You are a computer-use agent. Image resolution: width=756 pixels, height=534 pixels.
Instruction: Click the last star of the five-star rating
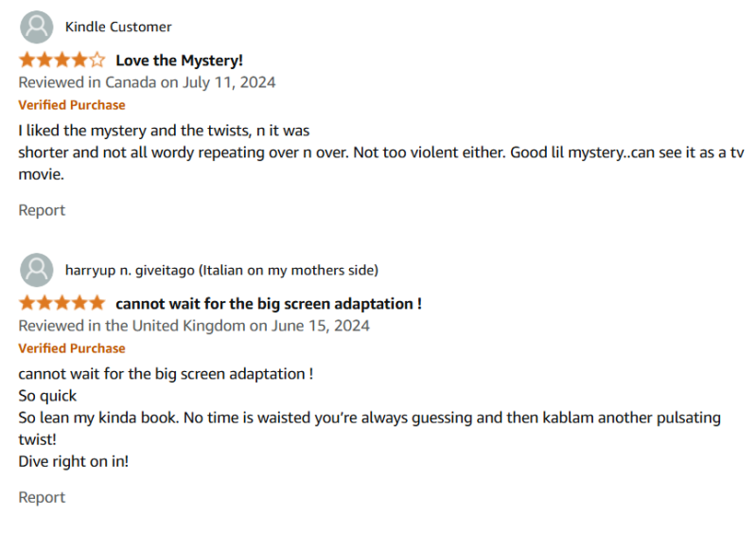click(x=97, y=304)
